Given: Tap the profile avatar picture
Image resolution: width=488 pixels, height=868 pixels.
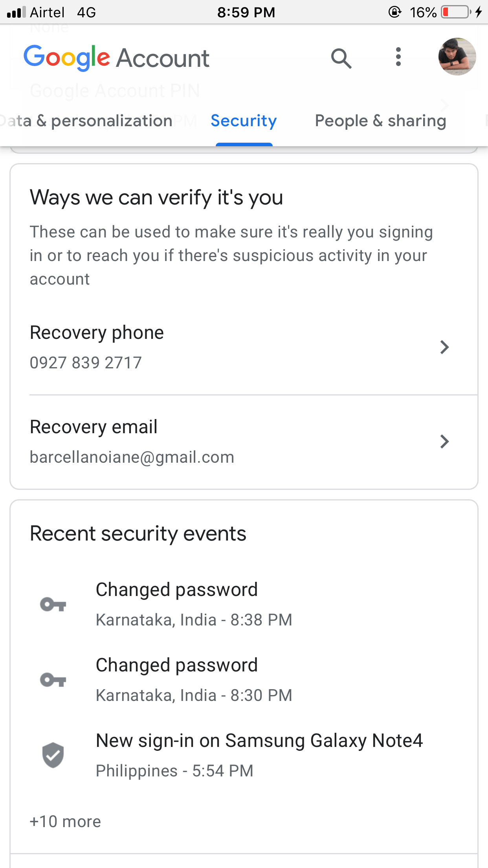Looking at the screenshot, I should click(457, 57).
